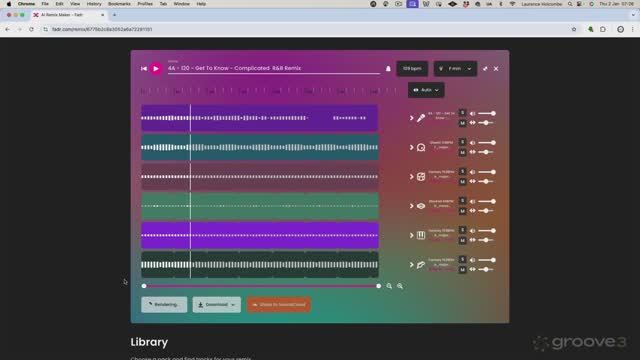Expand the mauve drum-kit track chevron
This screenshot has width=640, height=360.
click(x=411, y=177)
